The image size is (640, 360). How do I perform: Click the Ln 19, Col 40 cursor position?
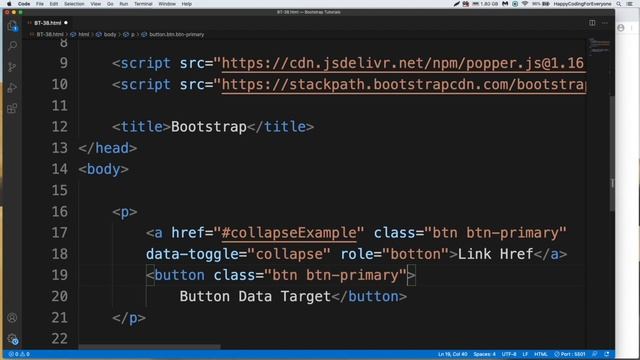[x=452, y=354]
